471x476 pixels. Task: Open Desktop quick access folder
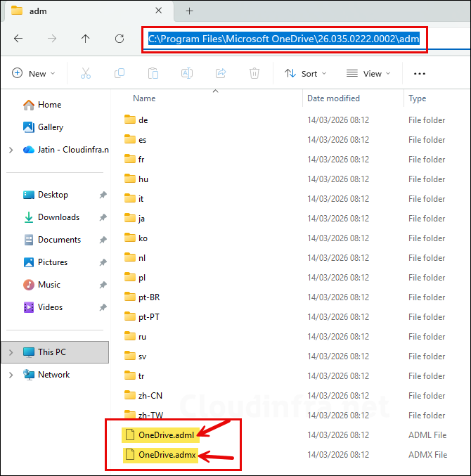46,195
